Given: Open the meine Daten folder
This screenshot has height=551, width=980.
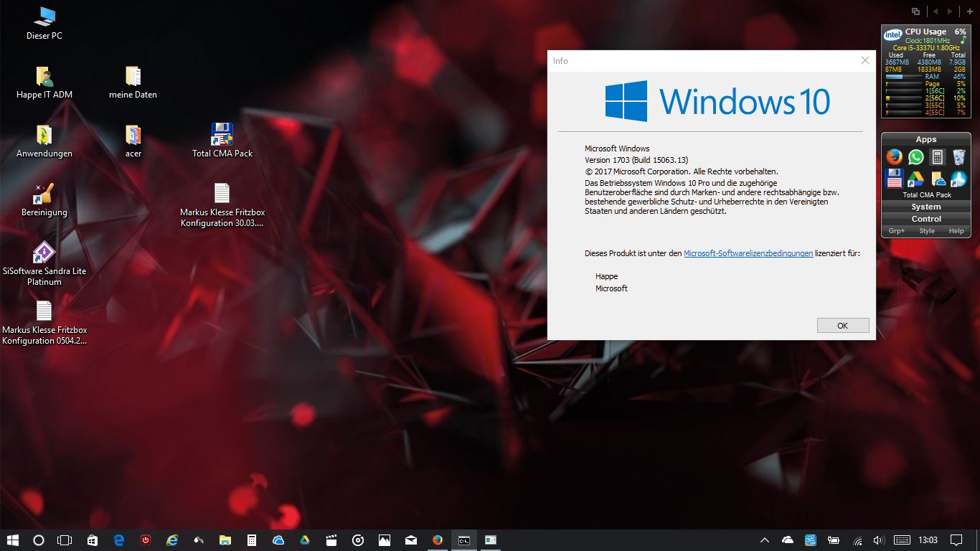Looking at the screenshot, I should [133, 83].
